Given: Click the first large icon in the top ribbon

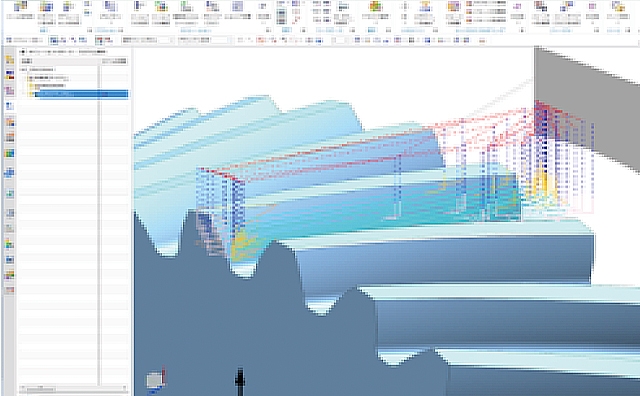Looking at the screenshot, I should (x=20, y=6).
